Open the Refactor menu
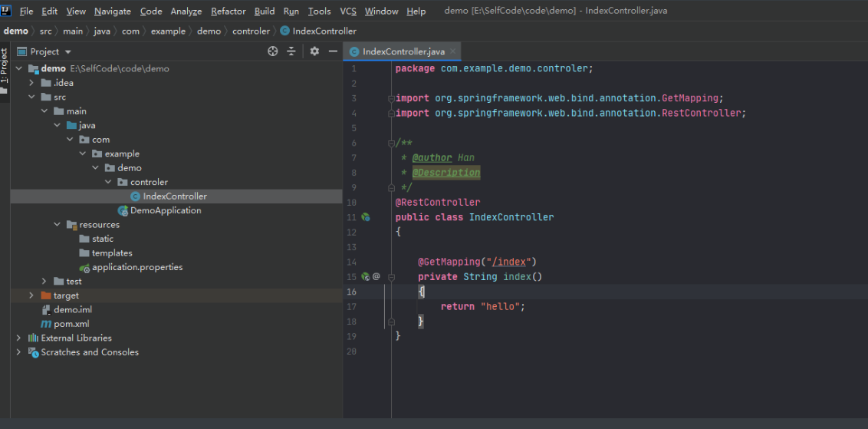Screen dimensions: 868x429 pyautogui.click(x=228, y=11)
